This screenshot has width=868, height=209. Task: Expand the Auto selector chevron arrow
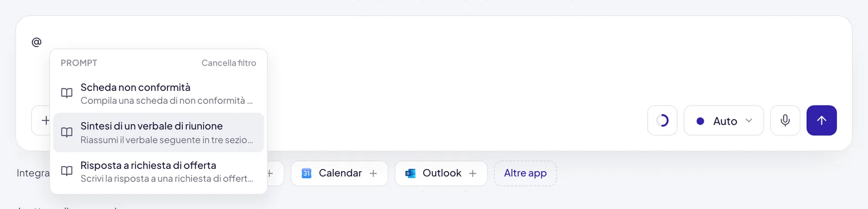(749, 120)
